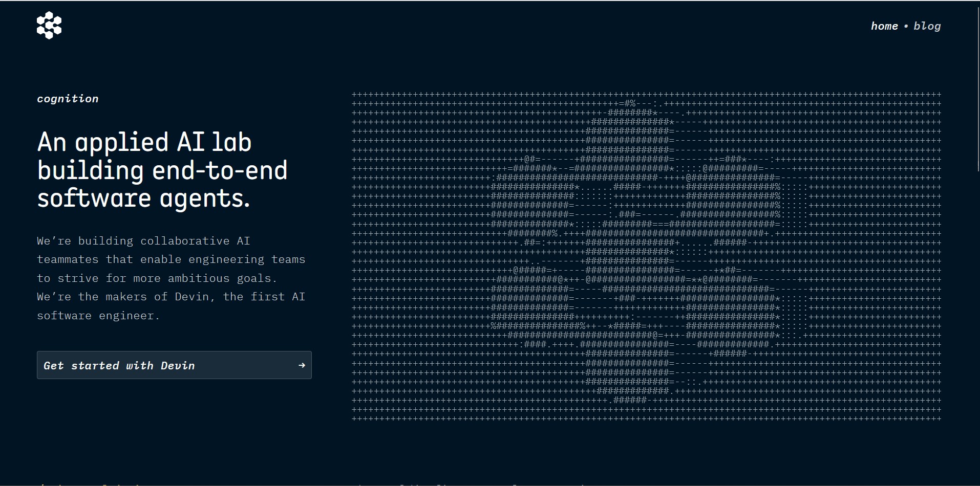This screenshot has width=980, height=486.
Task: Click the paragraph starting 'We're building collaborative AI'
Action: pos(171,278)
